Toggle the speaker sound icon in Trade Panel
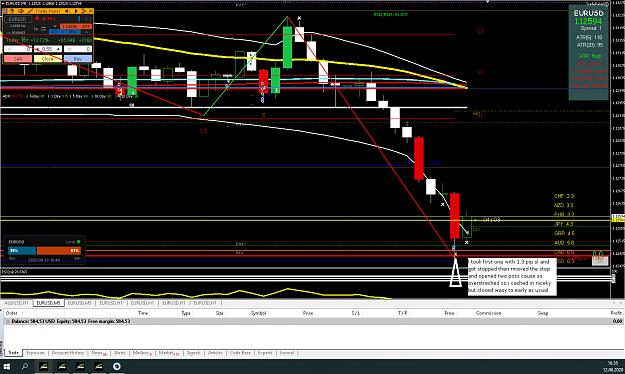This screenshot has height=374, width=625. tap(67, 11)
